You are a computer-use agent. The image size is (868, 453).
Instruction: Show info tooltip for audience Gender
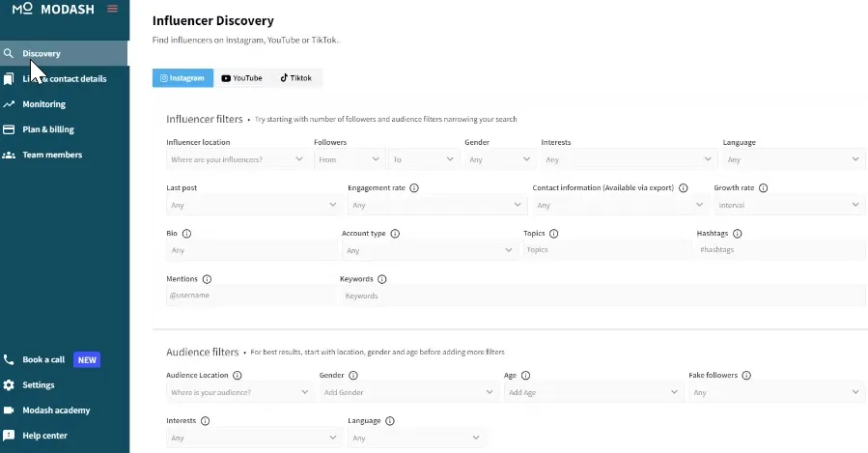click(x=353, y=376)
